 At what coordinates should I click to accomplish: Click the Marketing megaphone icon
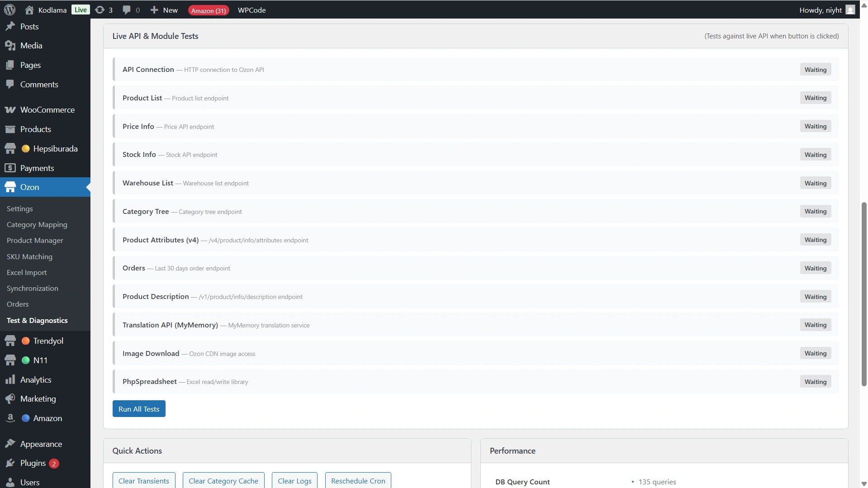tap(10, 399)
